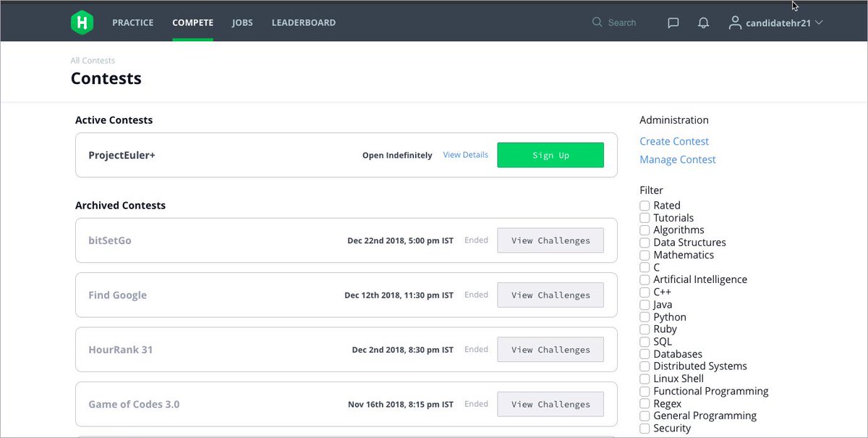
Task: Enable the Databases filter
Action: pos(644,354)
